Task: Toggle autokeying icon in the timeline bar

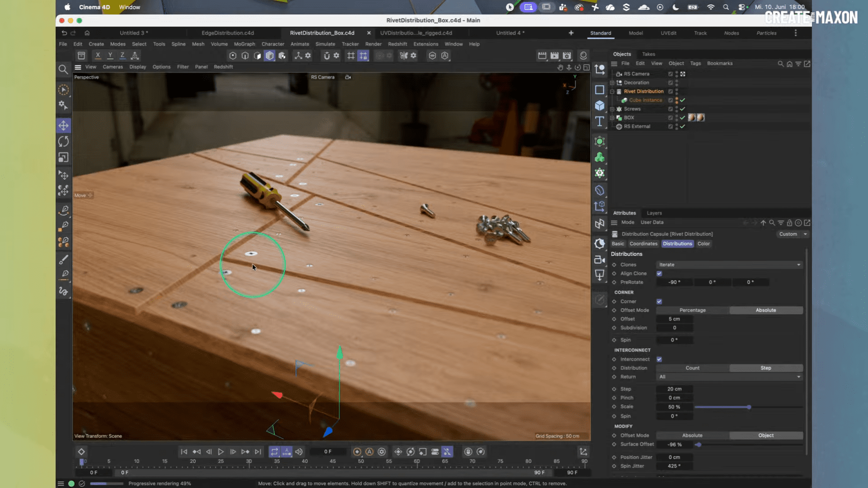Action: pos(369,451)
